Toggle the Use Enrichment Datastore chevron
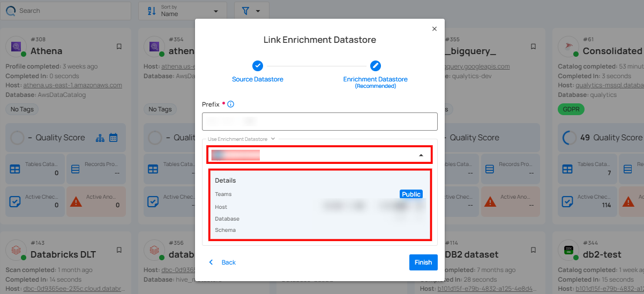The width and height of the screenshot is (644, 294). click(x=273, y=139)
